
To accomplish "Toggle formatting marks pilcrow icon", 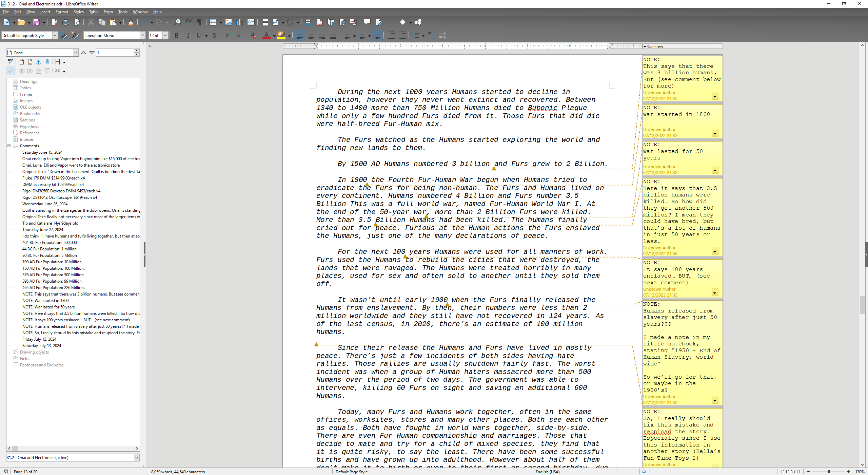I will (199, 22).
